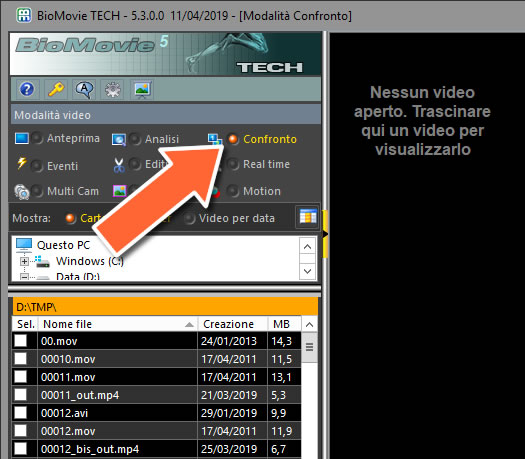Click creation date 24/01/2013
Image resolution: width=525 pixels, height=459 pixels.
click(229, 341)
